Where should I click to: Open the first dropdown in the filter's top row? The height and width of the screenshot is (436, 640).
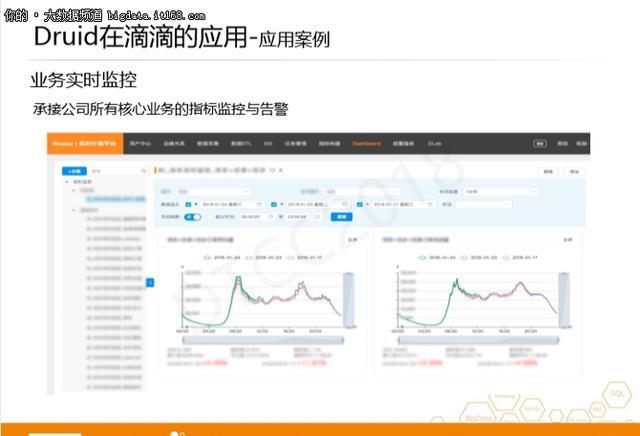click(213, 191)
